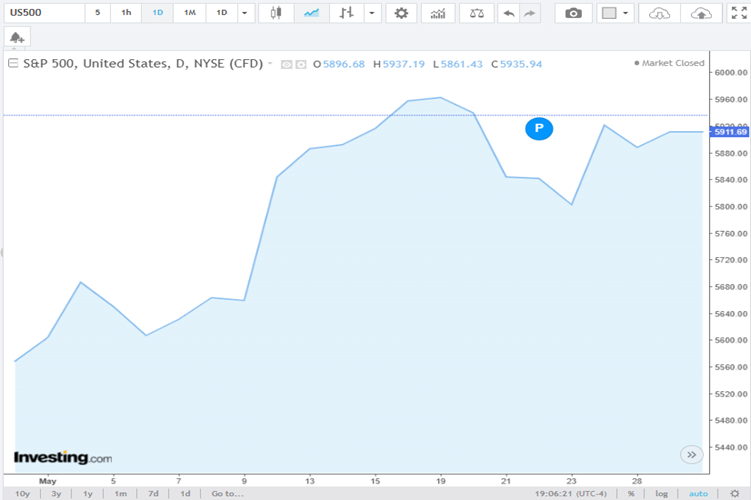This screenshot has width=751, height=500.
Task: Toggle auto scale mode
Action: (x=698, y=493)
